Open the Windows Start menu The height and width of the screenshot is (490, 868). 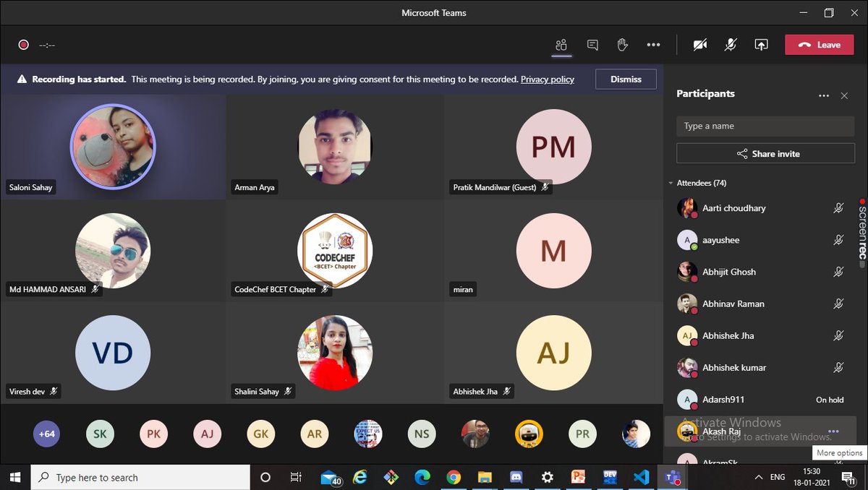pos(16,477)
